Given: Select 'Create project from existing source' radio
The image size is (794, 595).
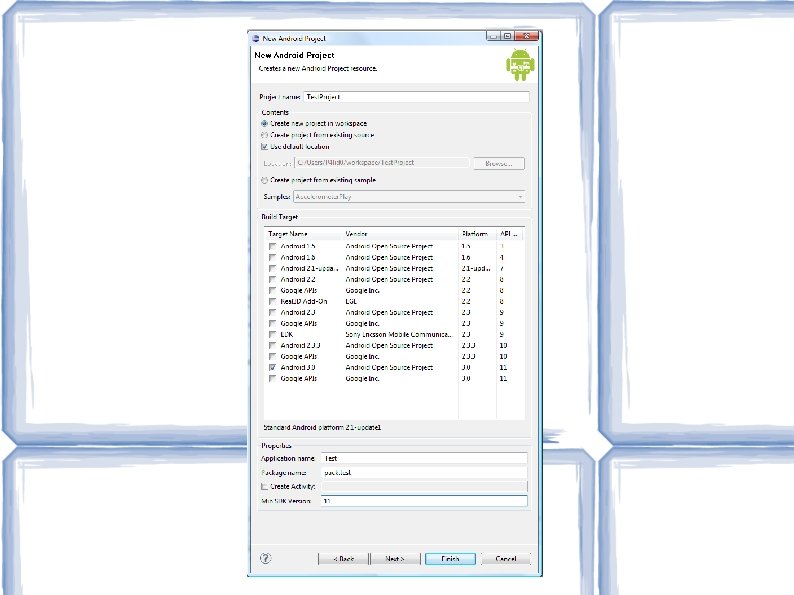Looking at the screenshot, I should click(264, 135).
